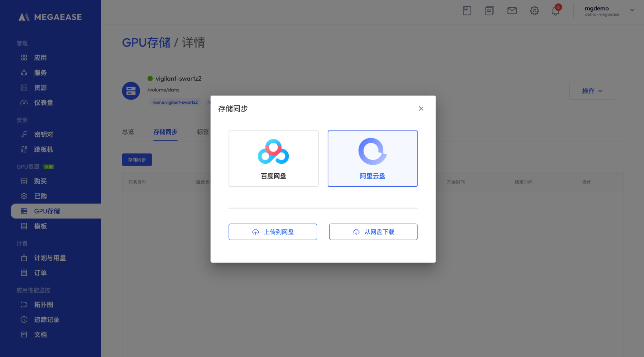Open the 仪表盘 gauge icon
644x357 pixels.
pyautogui.click(x=24, y=103)
